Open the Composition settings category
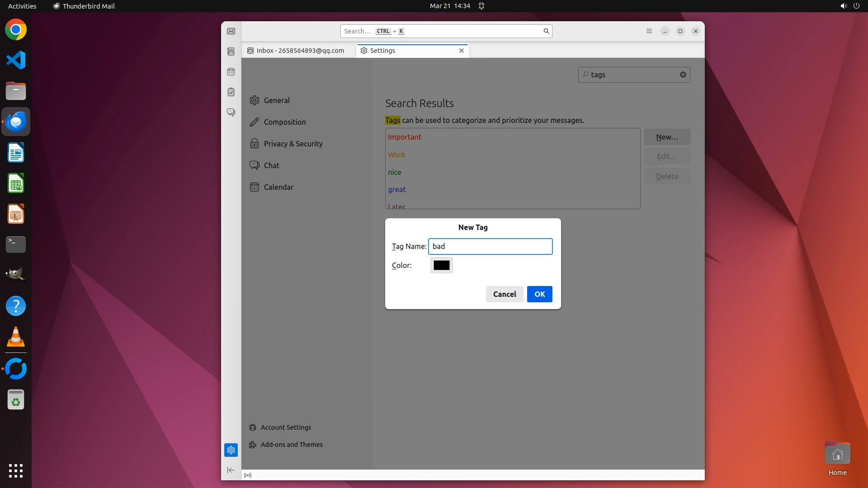Screen dimensions: 868x488 click(284, 122)
